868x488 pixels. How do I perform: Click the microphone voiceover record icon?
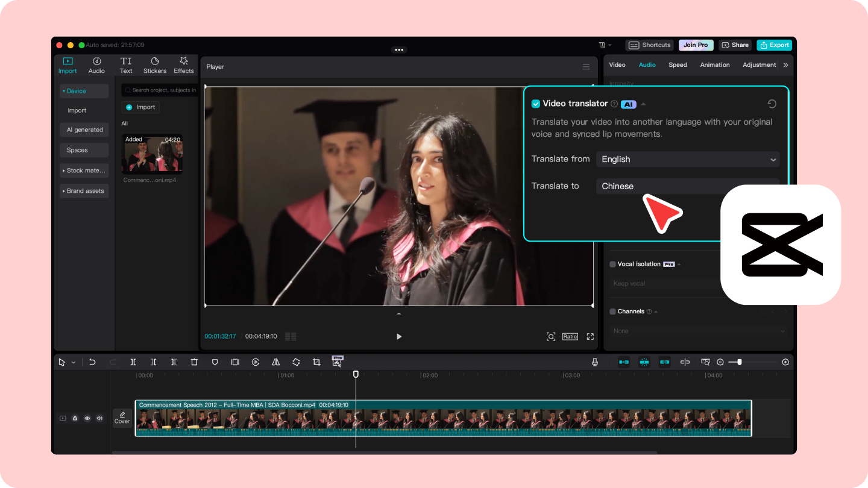(595, 362)
